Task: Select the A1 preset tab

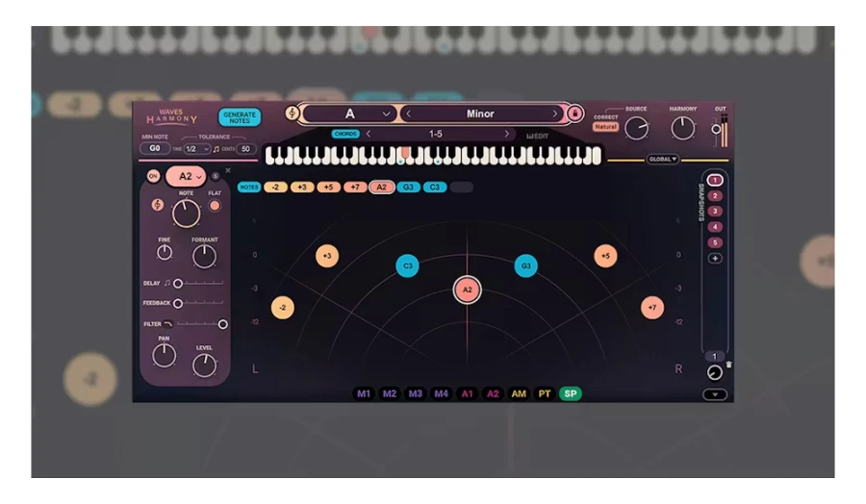Action: point(467,393)
